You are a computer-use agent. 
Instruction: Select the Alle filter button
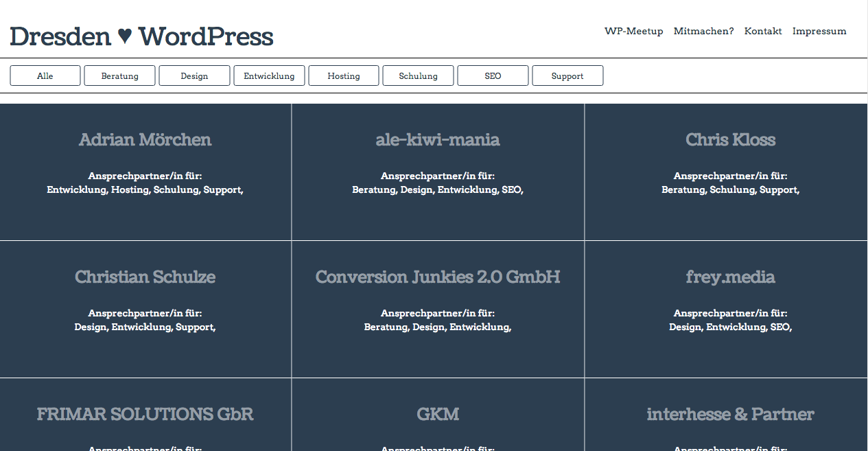45,76
